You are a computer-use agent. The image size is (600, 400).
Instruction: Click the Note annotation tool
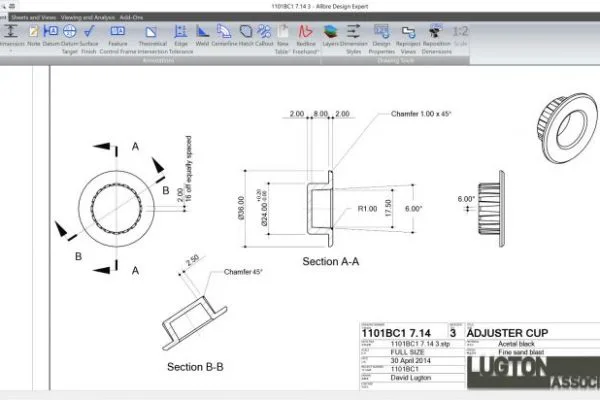point(33,35)
